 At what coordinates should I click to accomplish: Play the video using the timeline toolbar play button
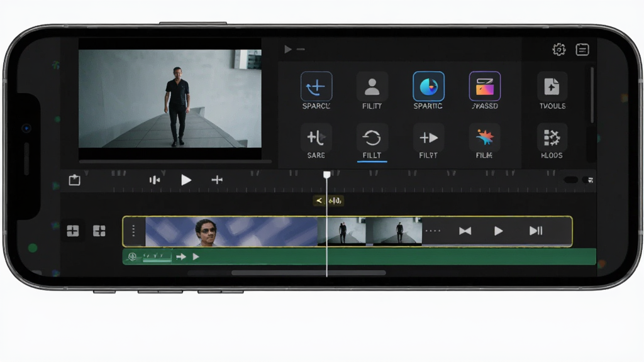click(x=186, y=180)
